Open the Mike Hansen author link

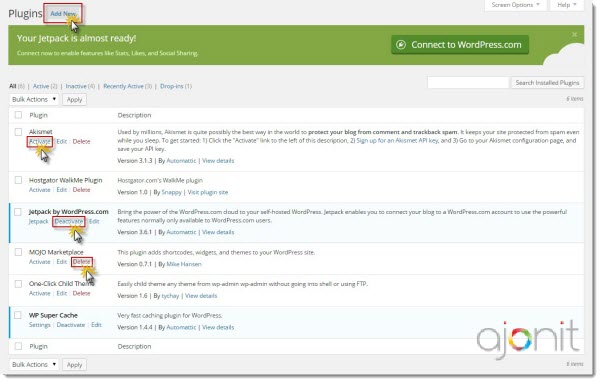pyautogui.click(x=184, y=264)
